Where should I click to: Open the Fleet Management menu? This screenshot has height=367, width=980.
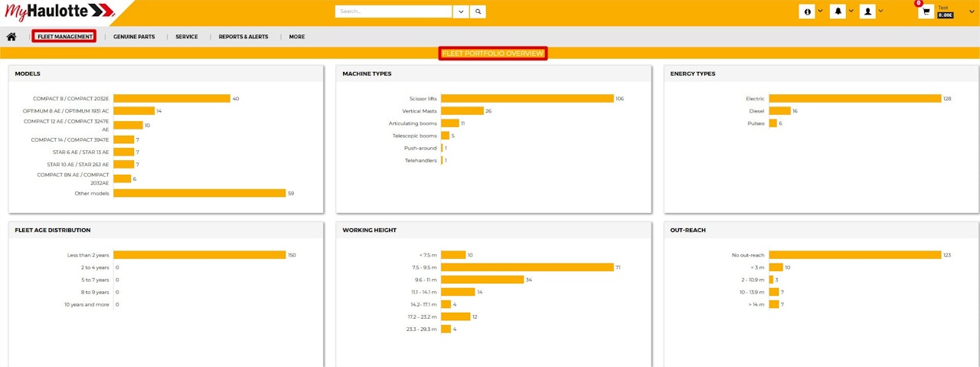pos(64,37)
